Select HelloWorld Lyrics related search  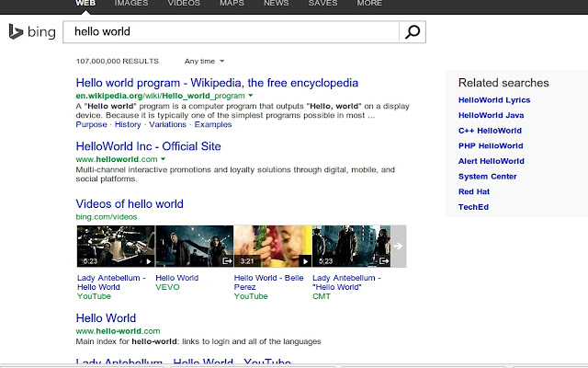click(x=494, y=100)
